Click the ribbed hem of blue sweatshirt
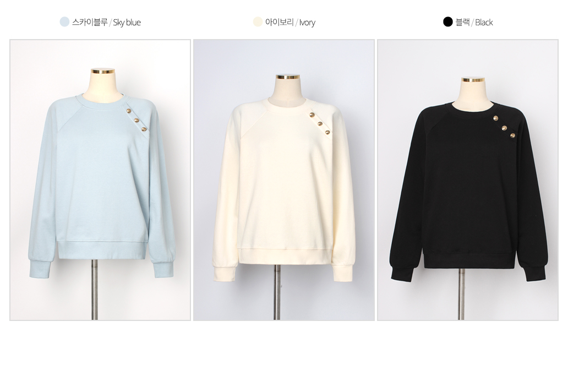The height and width of the screenshot is (392, 568). click(x=103, y=249)
